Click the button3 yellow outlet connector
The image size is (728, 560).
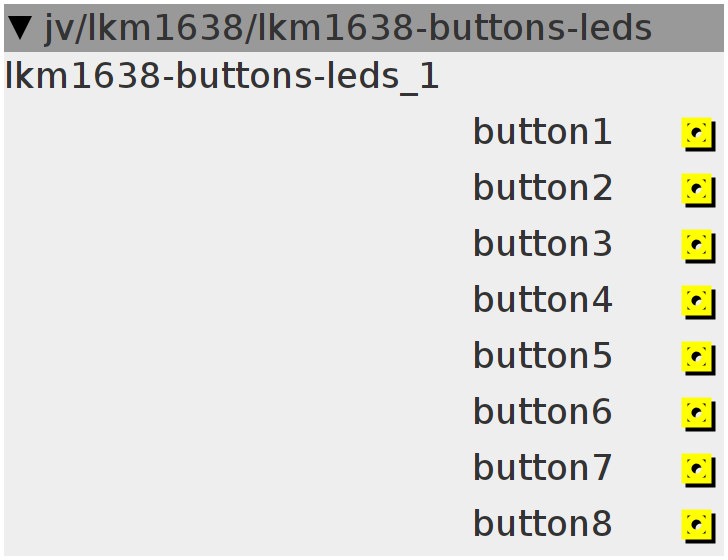tap(698, 246)
